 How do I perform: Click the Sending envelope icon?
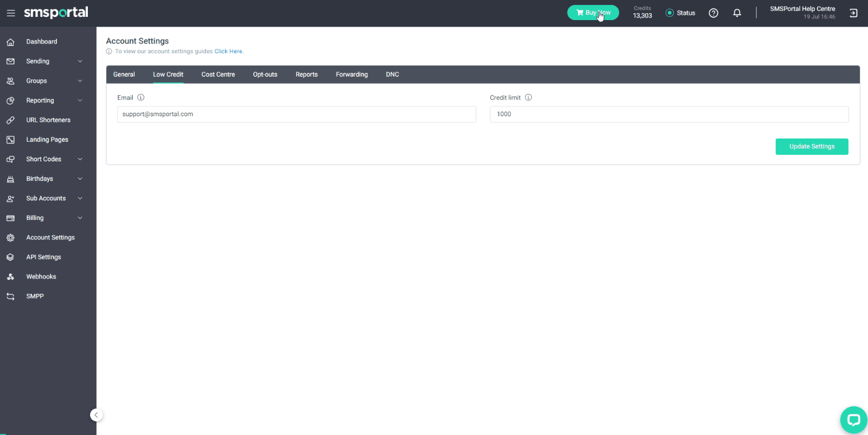[x=10, y=61]
